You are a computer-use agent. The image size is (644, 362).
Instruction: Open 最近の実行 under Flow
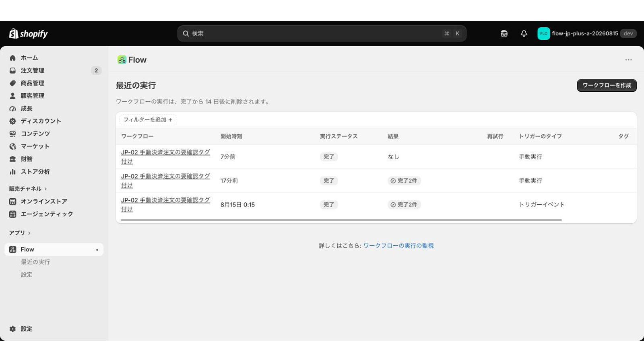coord(35,262)
